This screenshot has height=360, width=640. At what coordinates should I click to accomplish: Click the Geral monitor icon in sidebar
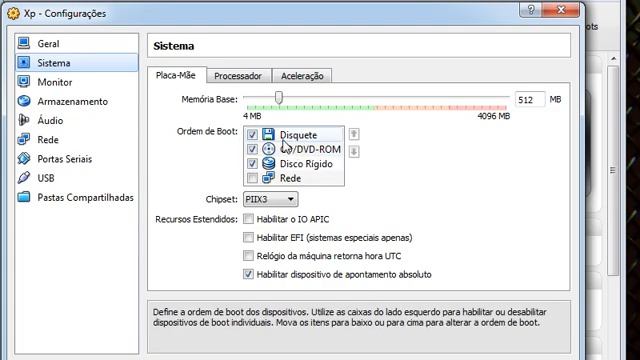24,43
